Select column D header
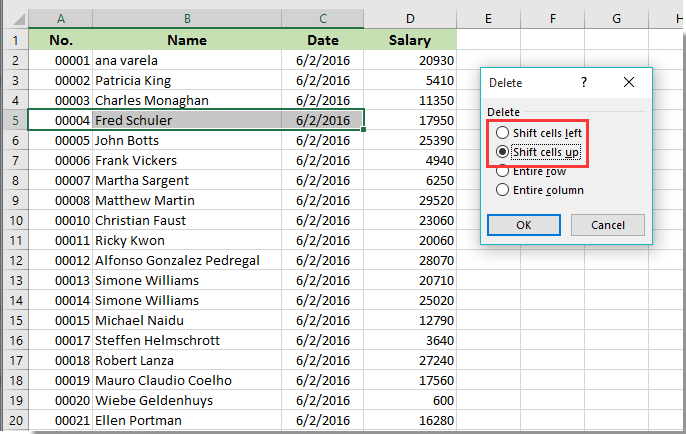 click(410, 19)
